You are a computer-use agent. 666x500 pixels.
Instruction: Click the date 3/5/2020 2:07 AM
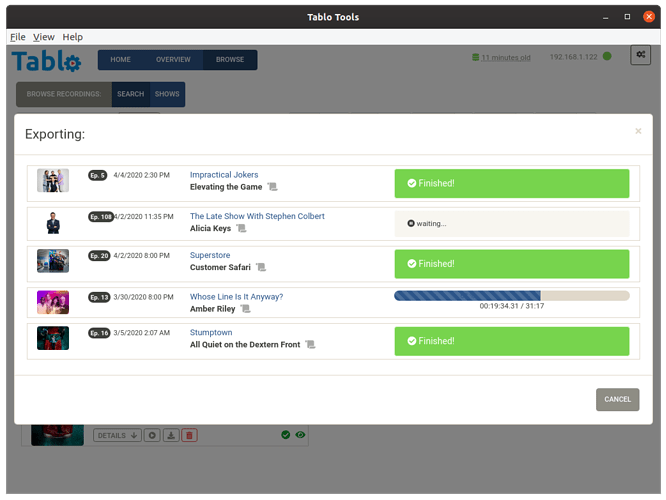pyautogui.click(x=141, y=333)
